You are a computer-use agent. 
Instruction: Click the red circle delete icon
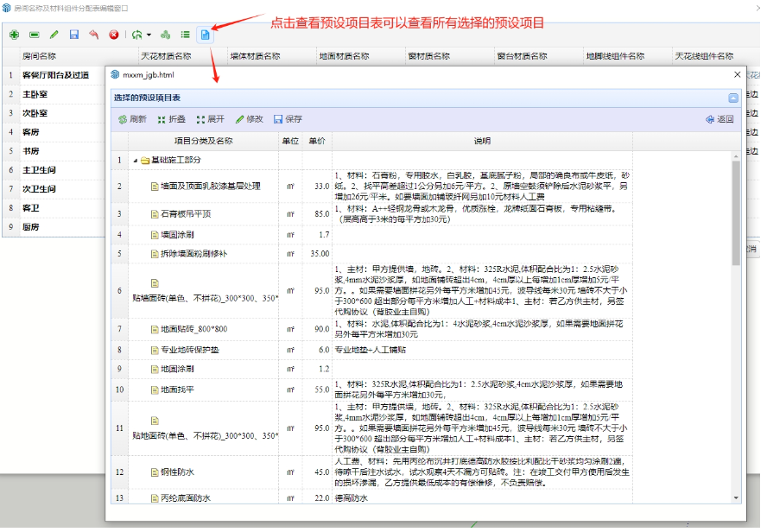(x=113, y=35)
